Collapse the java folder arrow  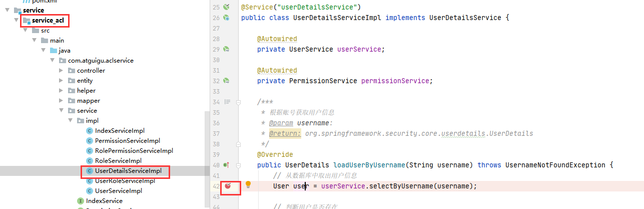click(x=44, y=50)
